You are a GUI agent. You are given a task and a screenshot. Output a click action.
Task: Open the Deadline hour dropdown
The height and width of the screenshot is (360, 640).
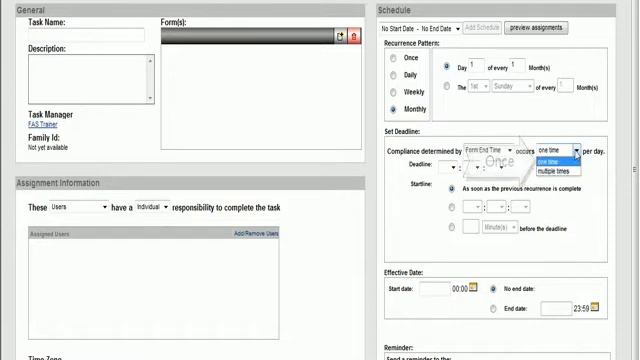click(448, 167)
